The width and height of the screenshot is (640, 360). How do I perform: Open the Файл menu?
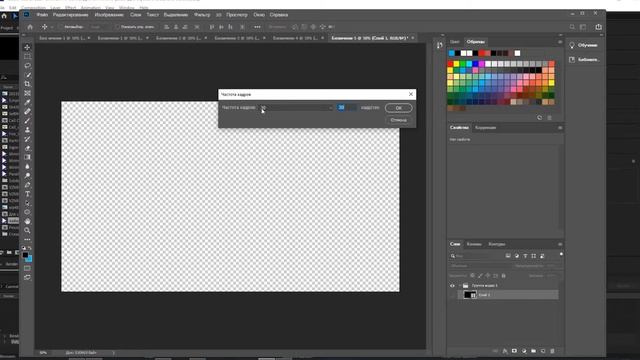pyautogui.click(x=42, y=15)
